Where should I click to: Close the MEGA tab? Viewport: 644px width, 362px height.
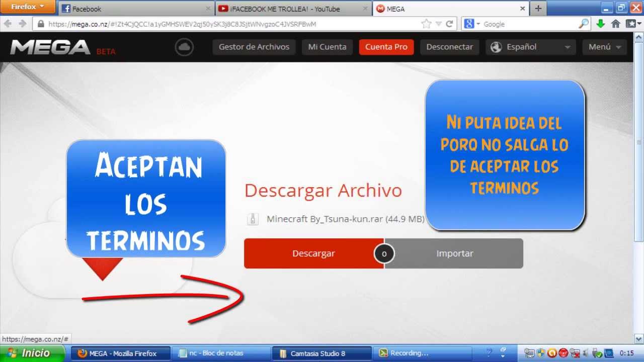(522, 9)
